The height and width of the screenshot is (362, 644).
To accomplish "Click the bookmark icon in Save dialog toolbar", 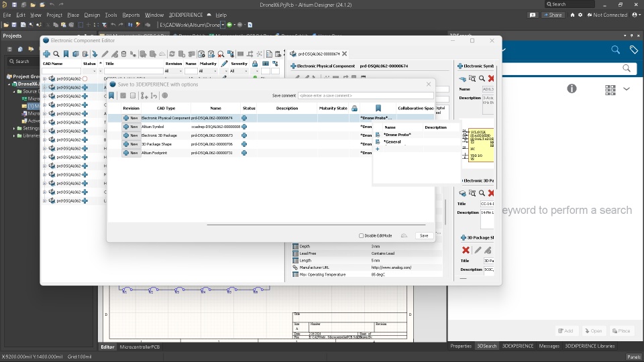I will [111, 96].
